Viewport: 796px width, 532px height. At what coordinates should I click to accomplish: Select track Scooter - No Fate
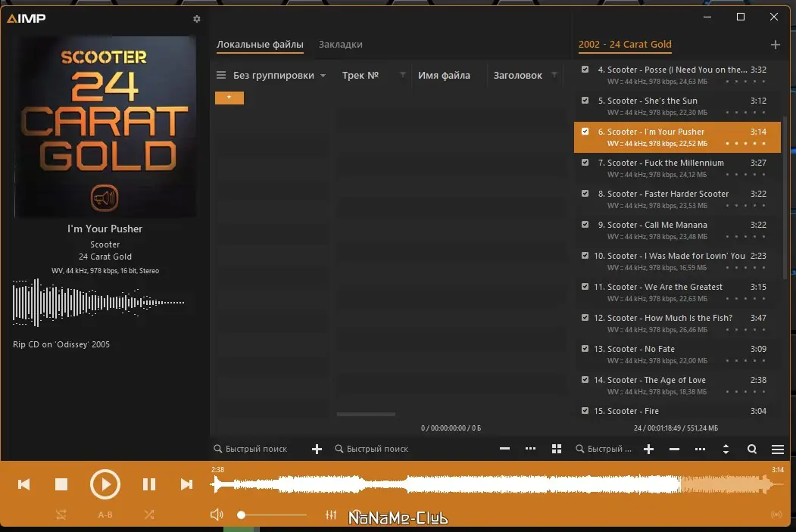[x=677, y=354]
